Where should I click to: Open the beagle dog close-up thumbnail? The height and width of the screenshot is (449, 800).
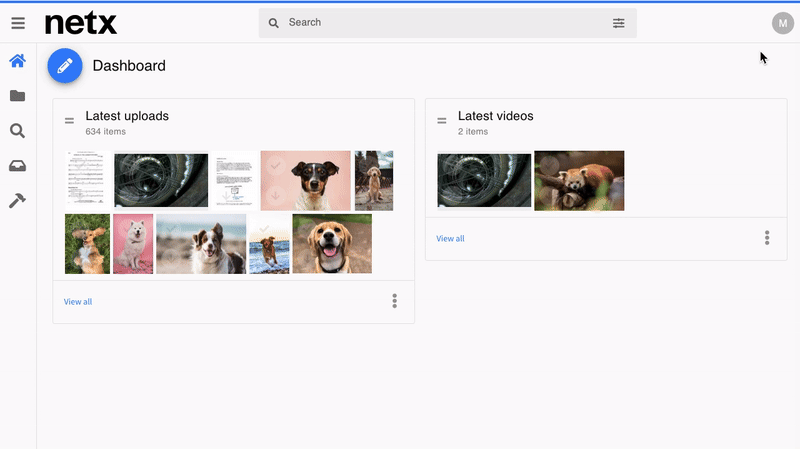(x=331, y=243)
